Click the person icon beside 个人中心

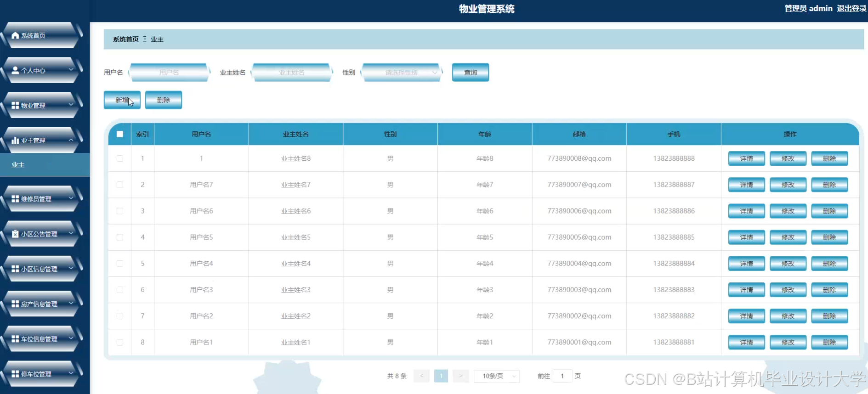[x=15, y=70]
